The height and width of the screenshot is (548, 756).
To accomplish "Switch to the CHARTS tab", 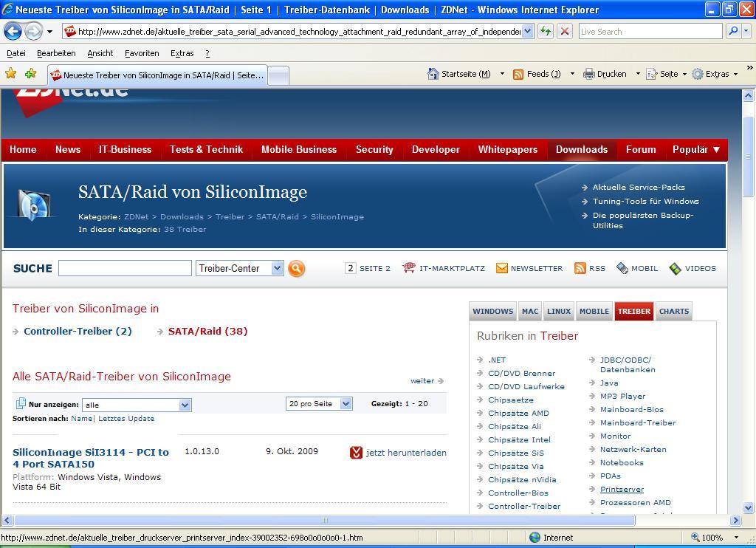I will [x=674, y=311].
